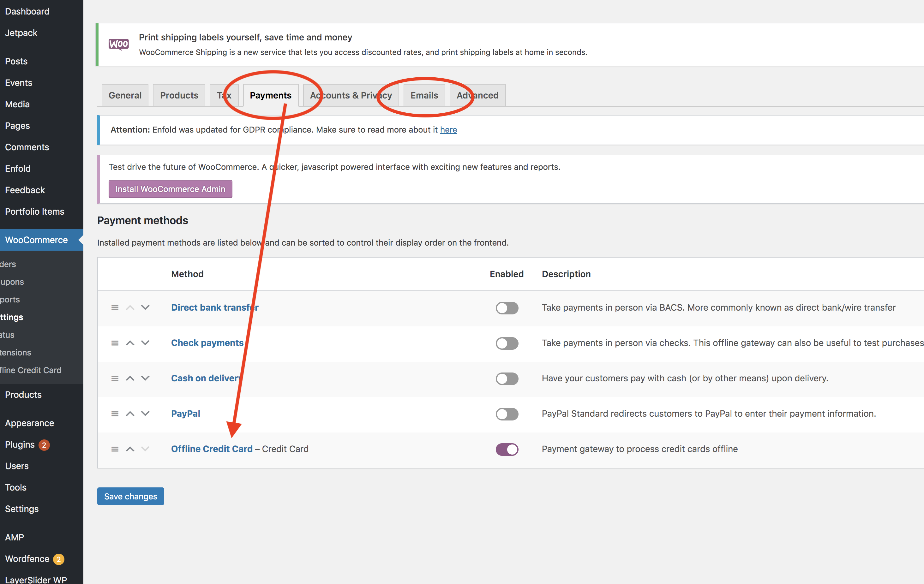
Task: Open the Accounts & Privacy tab
Action: click(x=351, y=95)
